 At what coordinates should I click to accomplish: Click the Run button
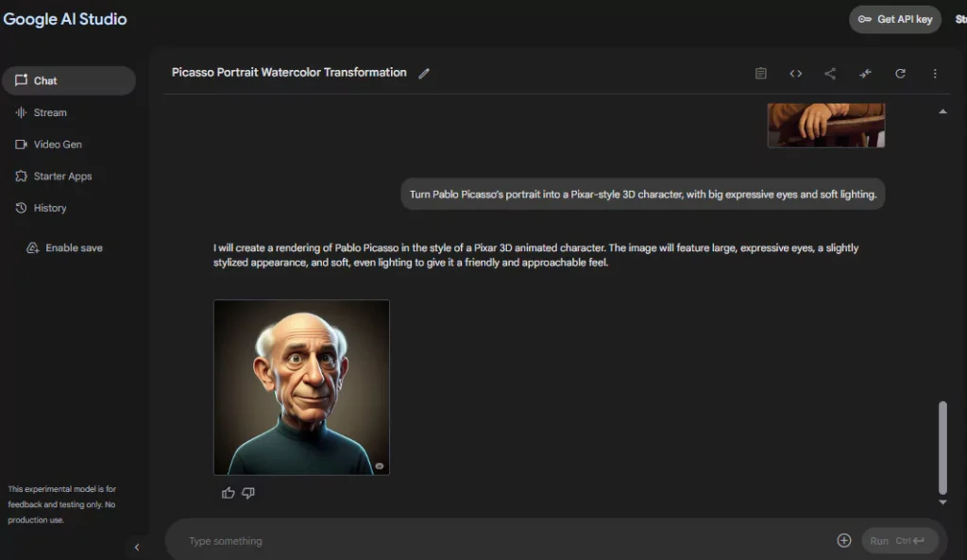point(900,541)
